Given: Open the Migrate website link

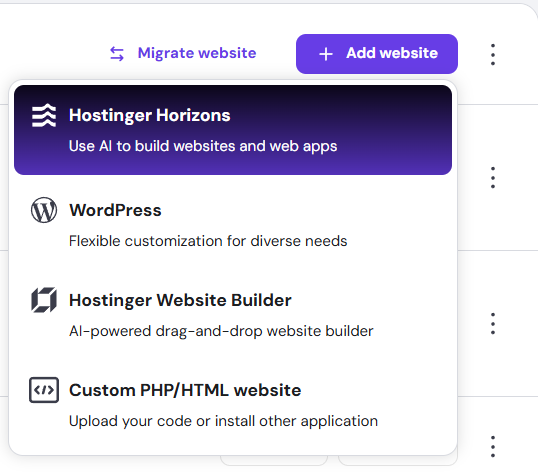Looking at the screenshot, I should click(183, 54).
